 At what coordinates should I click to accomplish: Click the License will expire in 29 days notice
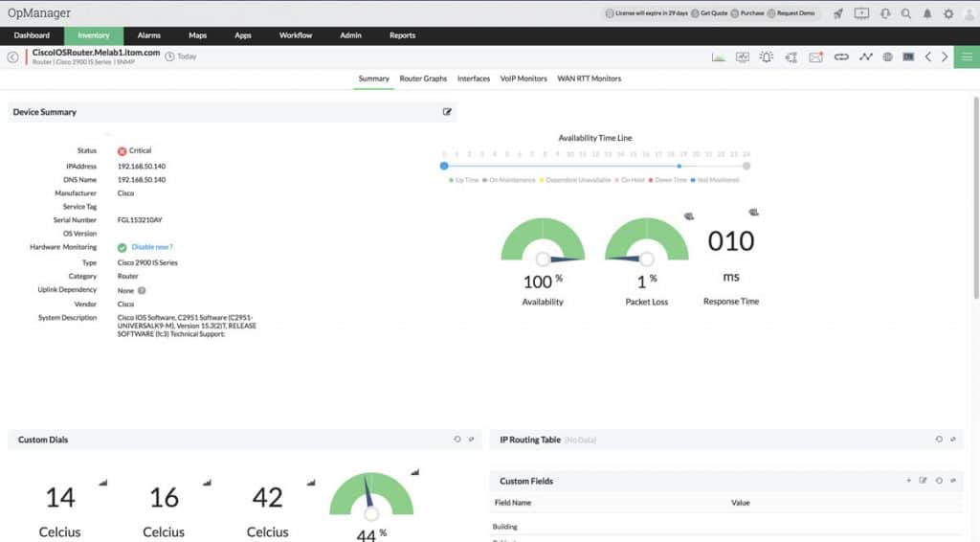tap(647, 13)
